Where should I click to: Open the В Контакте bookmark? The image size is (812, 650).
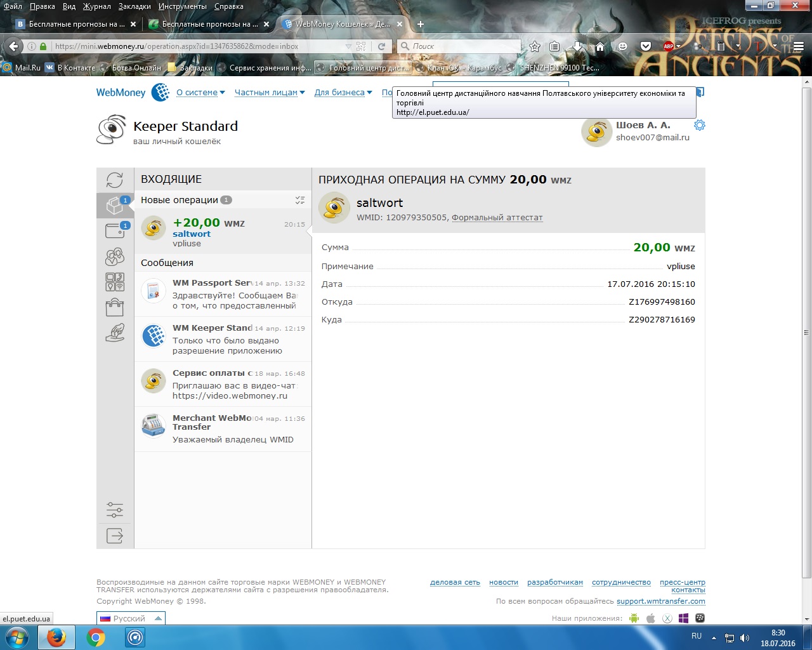(x=70, y=68)
